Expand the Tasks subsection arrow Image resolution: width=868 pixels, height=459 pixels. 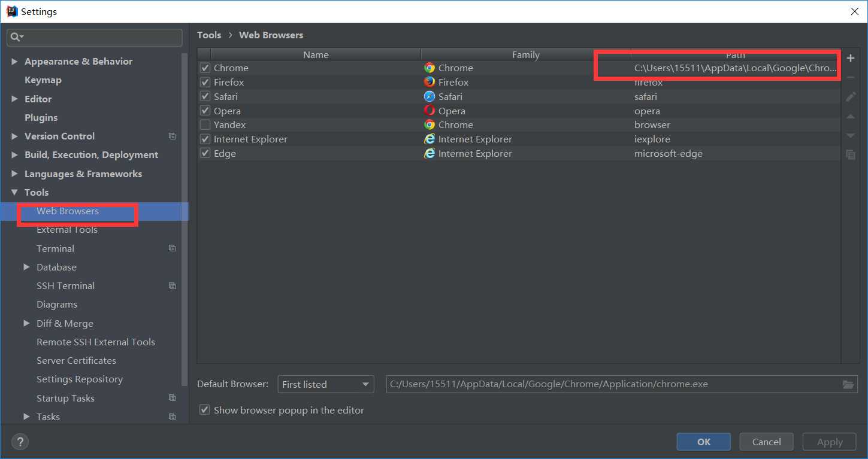[26, 417]
